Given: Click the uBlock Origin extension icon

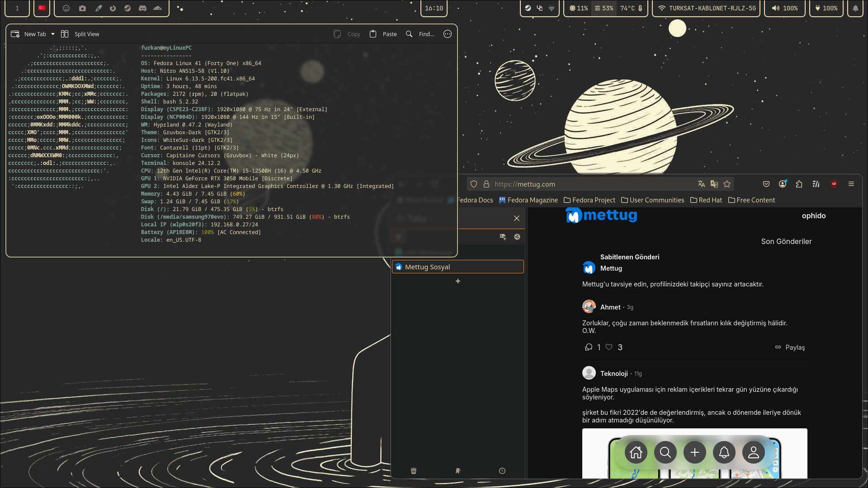Looking at the screenshot, I should pos(834,184).
